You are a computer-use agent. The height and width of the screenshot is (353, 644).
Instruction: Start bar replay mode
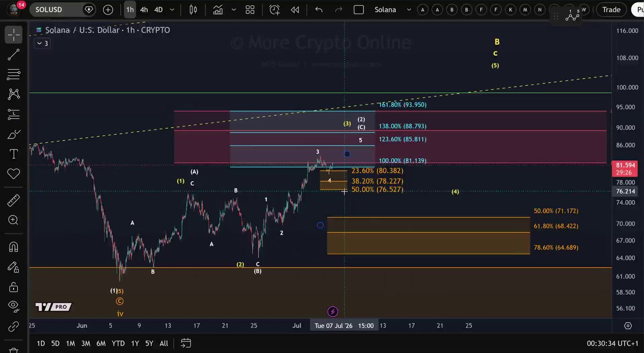click(295, 10)
